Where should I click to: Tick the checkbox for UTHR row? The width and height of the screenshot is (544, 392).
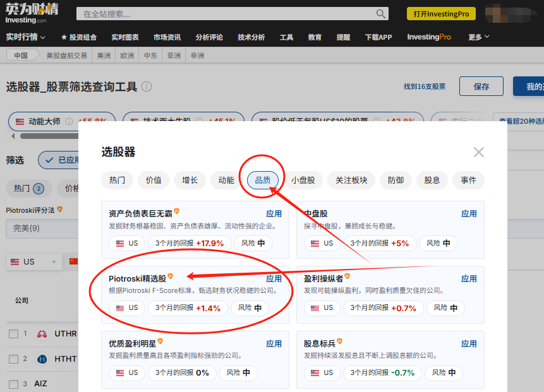(x=13, y=334)
